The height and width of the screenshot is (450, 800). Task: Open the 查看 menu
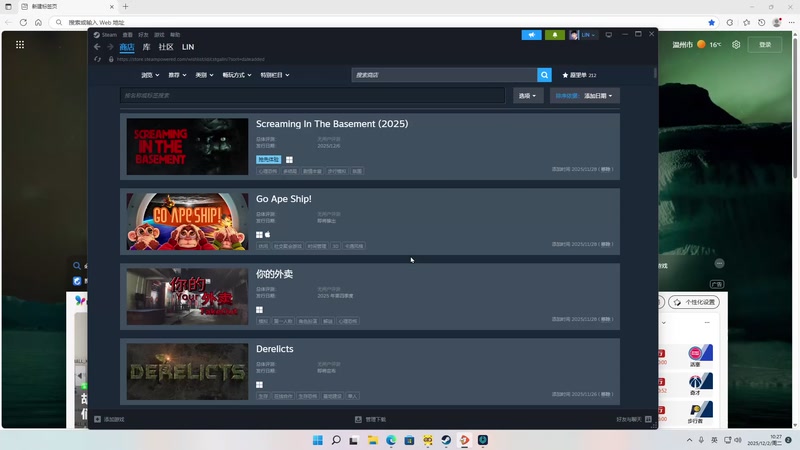point(128,35)
